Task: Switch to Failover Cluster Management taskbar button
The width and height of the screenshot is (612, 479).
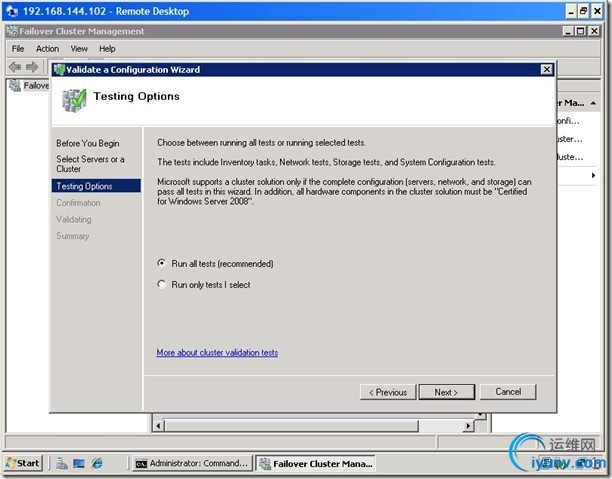Action: pyautogui.click(x=315, y=463)
